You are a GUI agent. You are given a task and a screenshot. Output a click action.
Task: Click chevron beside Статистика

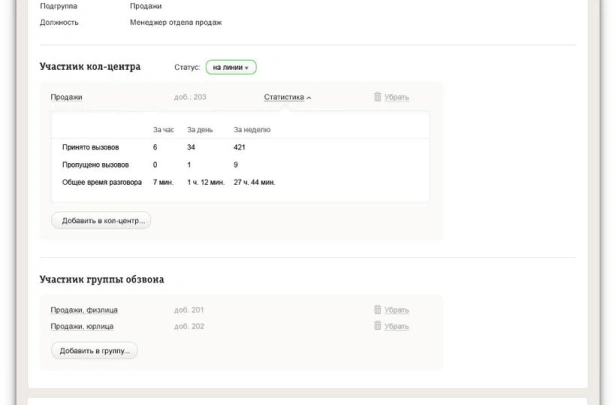click(309, 98)
